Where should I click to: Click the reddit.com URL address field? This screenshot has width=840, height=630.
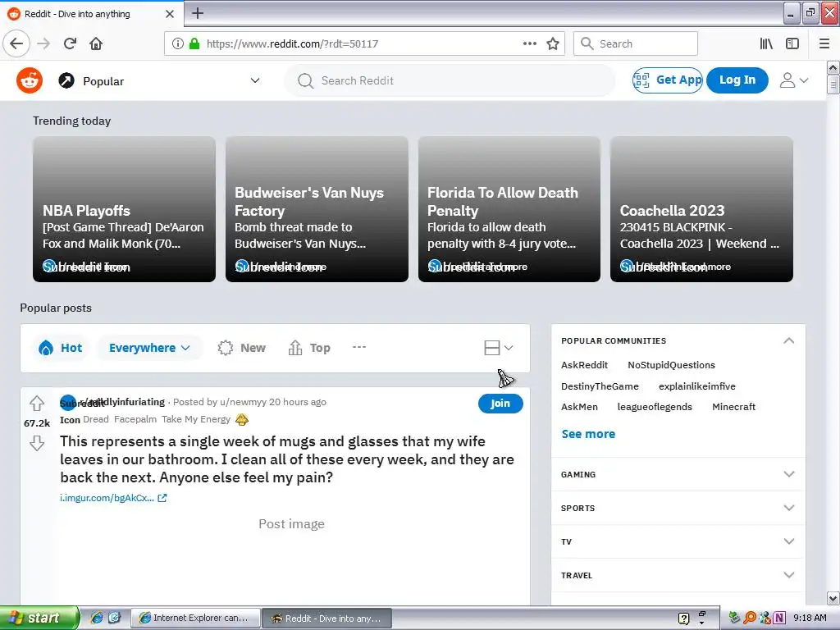293,44
